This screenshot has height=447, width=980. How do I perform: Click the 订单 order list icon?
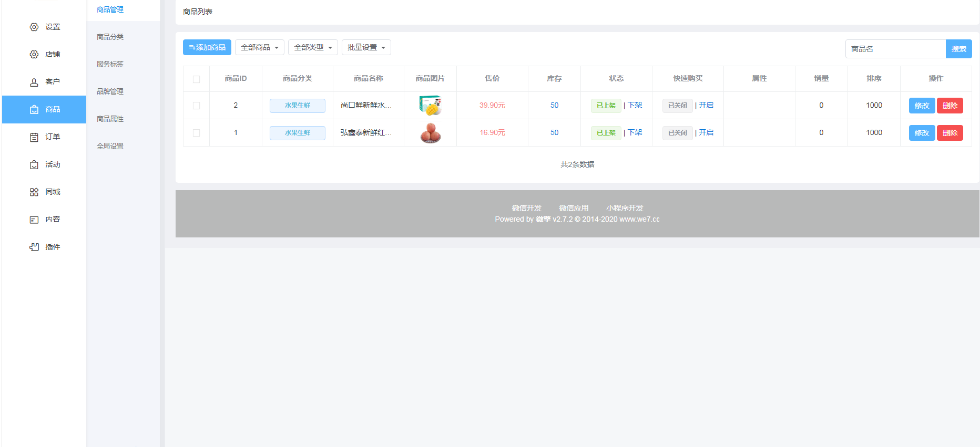tap(34, 137)
